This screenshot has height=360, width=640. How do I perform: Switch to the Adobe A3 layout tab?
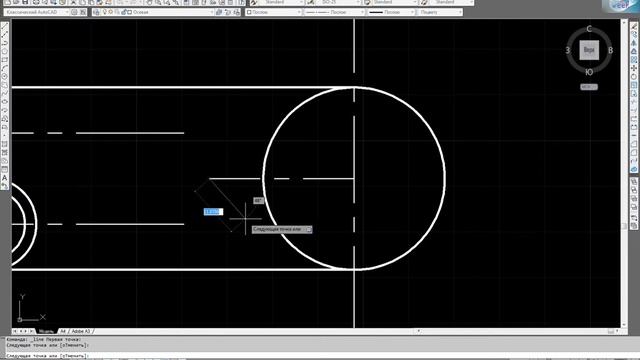click(x=81, y=331)
